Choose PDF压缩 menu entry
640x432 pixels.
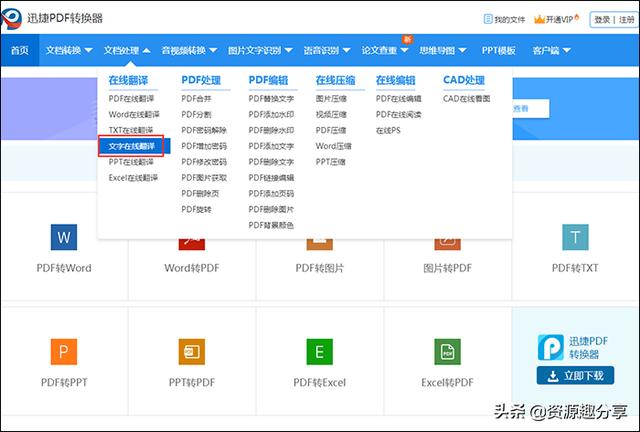point(331,130)
